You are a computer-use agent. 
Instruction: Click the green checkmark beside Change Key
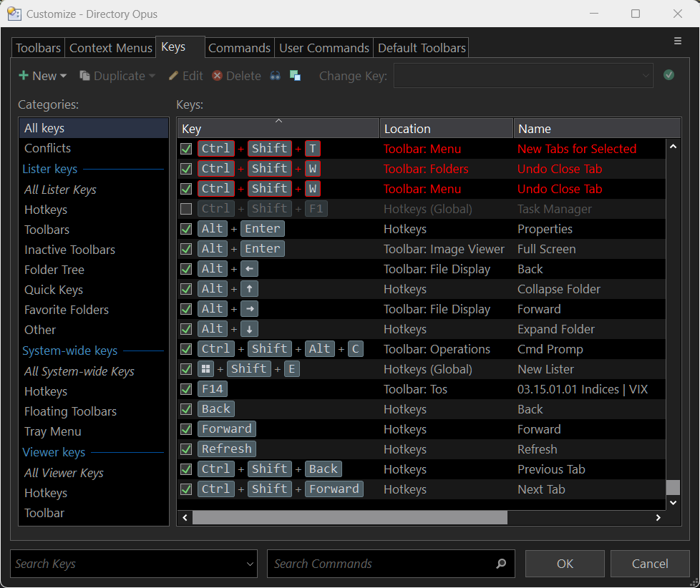tap(669, 75)
